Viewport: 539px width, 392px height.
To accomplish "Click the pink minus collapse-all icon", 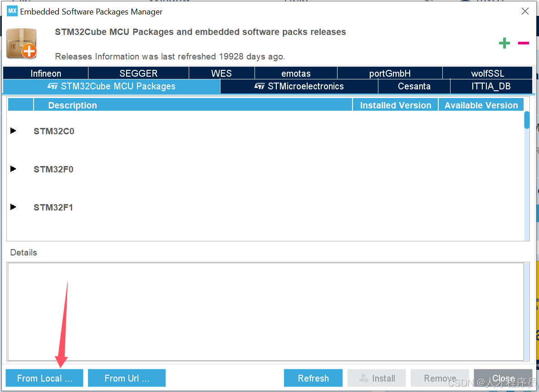I will click(x=523, y=43).
